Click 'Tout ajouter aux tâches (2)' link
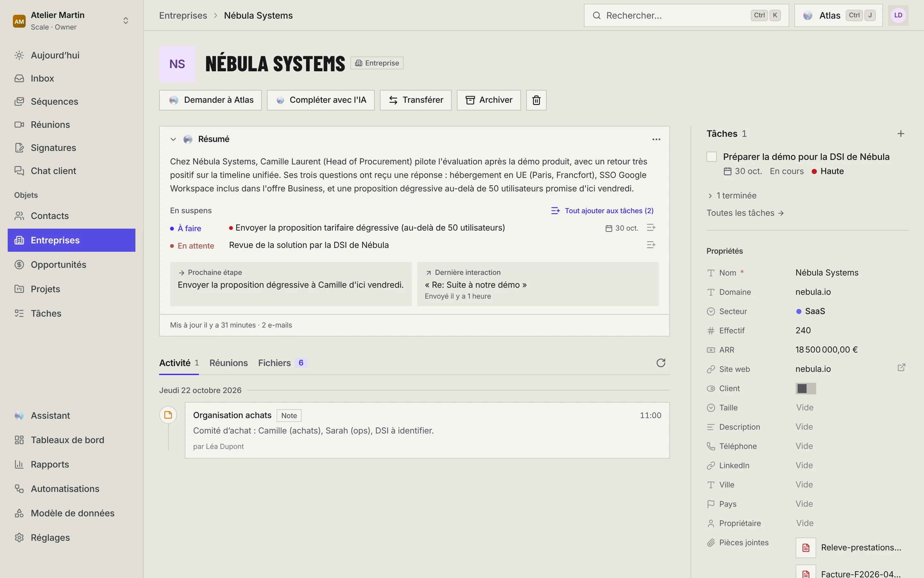This screenshot has width=924, height=578. click(x=602, y=211)
